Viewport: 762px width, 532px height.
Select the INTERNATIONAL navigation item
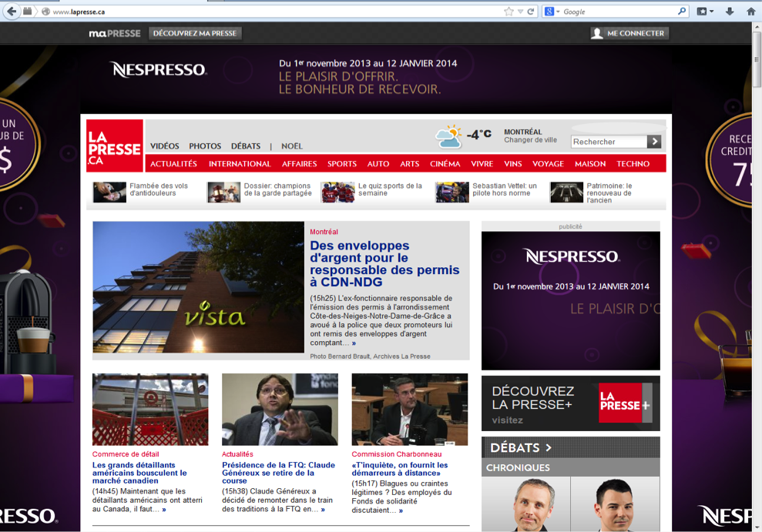[240, 164]
